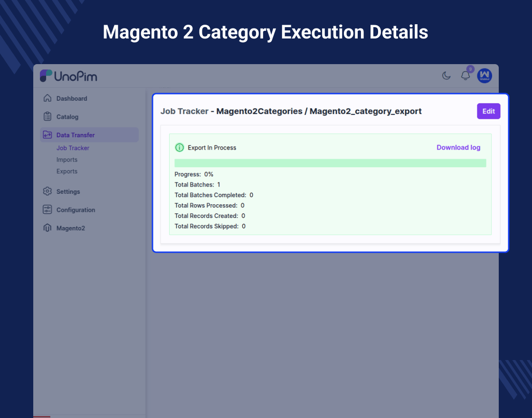532x418 pixels.
Task: Open Dashboard in the sidebar
Action: [72, 98]
